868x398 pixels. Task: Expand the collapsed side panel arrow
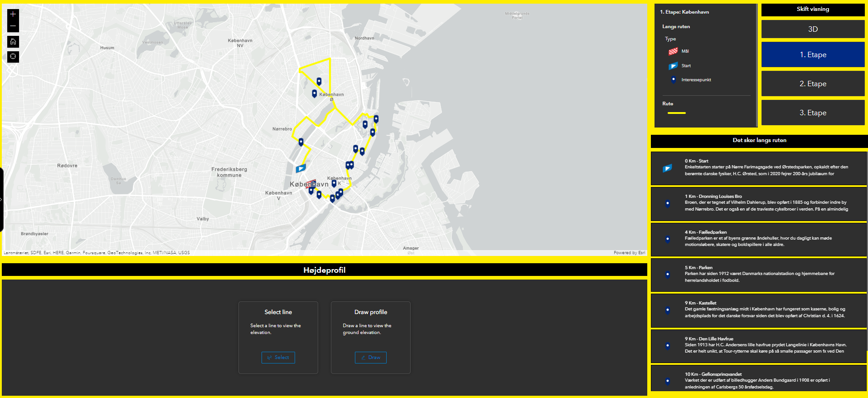(1, 199)
